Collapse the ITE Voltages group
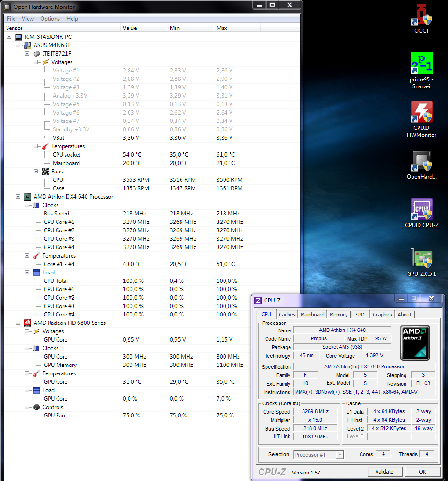Image resolution: width=448 pixels, height=481 pixels. [x=36, y=62]
